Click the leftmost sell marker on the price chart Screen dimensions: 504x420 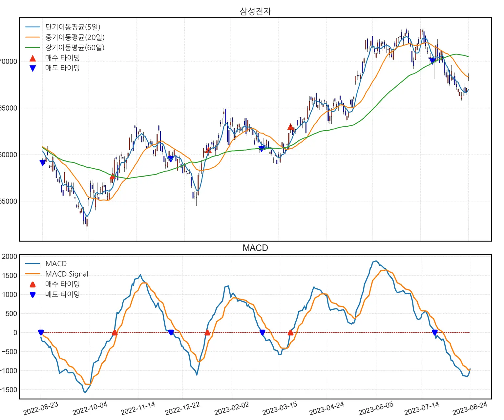[x=42, y=162]
